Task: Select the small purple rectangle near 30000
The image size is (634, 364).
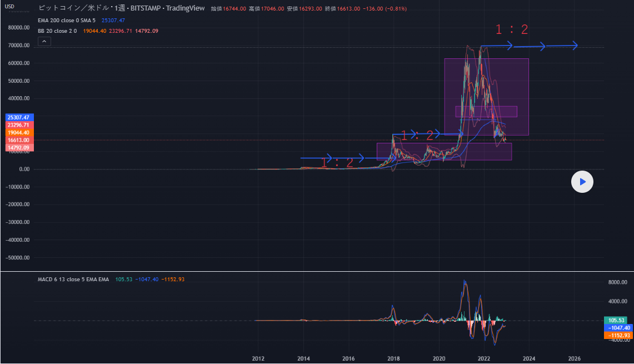Action: point(486,112)
